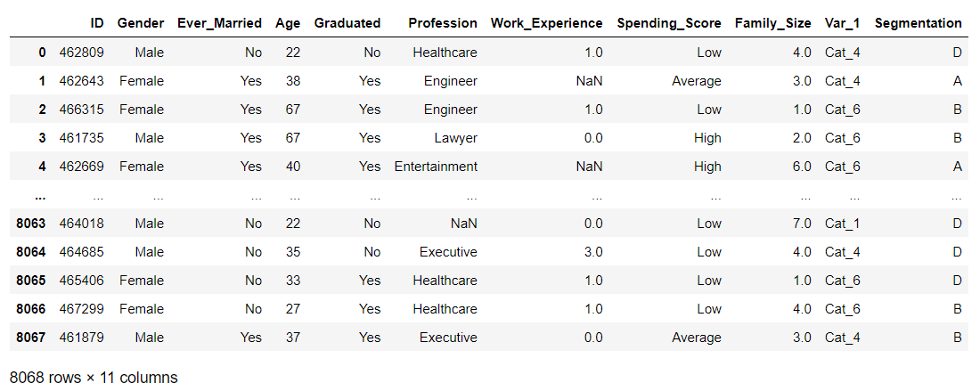Click the Work_Experience column header
This screenshot has height=391, width=980.
pyautogui.click(x=547, y=24)
